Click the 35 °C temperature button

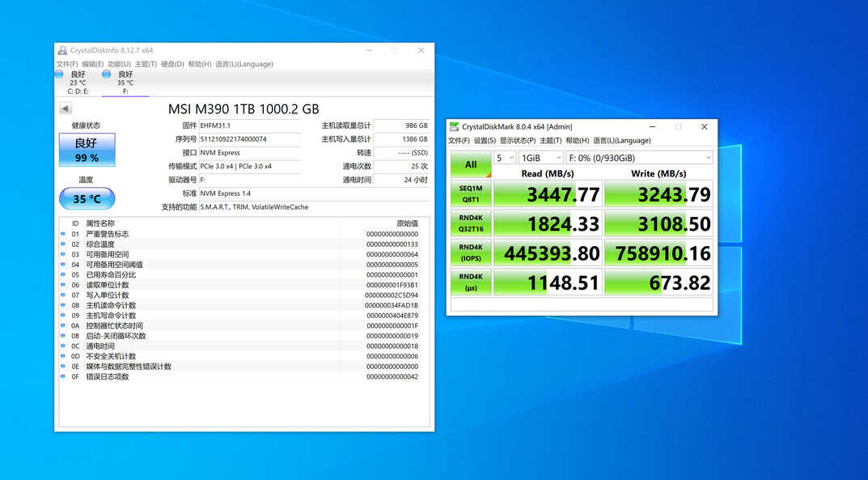click(87, 199)
